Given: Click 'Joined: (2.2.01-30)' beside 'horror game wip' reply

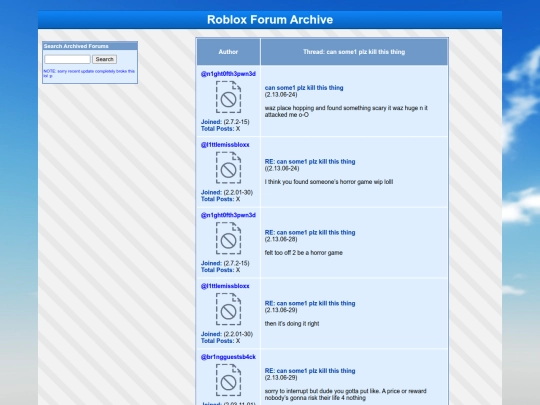Looking at the screenshot, I should click(x=227, y=193).
